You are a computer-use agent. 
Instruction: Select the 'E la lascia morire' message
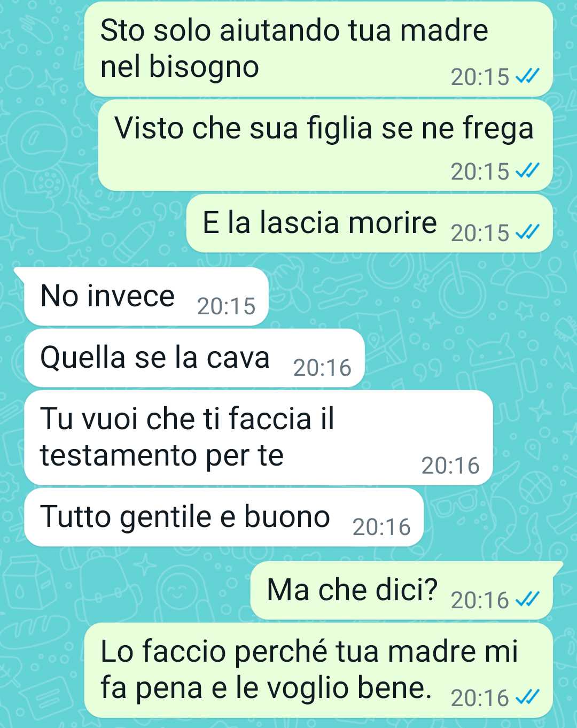pos(369,223)
